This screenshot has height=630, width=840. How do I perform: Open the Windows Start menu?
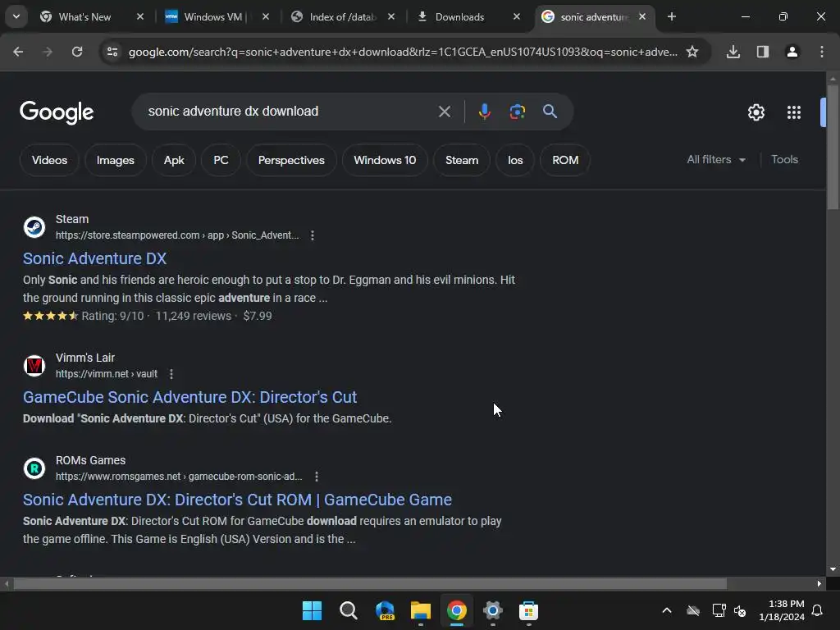coord(312,610)
